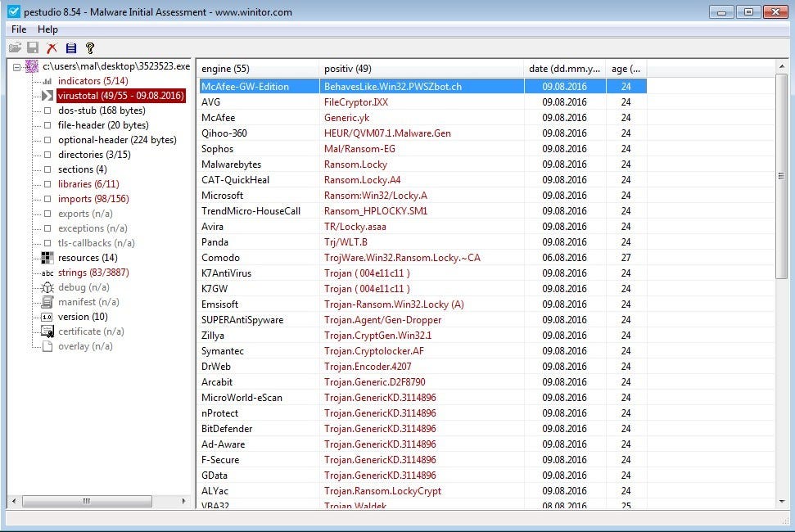Click the blue report list toolbar icon
795x532 pixels.
coord(71,48)
